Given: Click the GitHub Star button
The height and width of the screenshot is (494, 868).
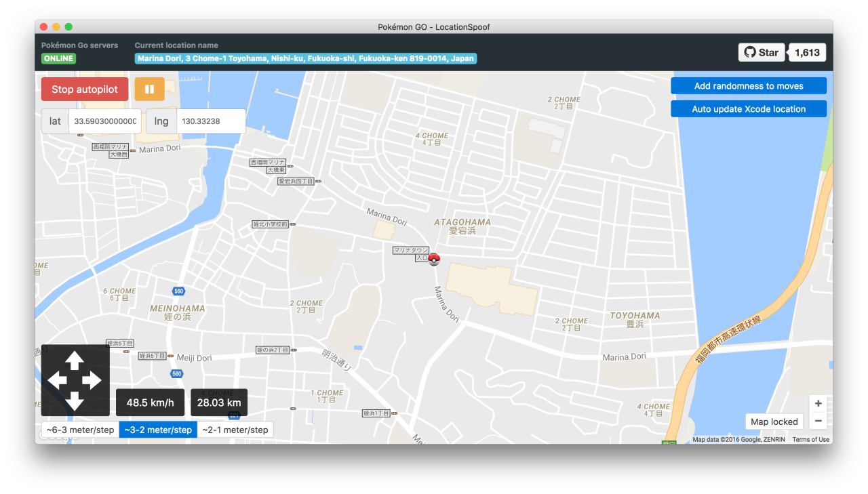Looking at the screenshot, I should coord(761,53).
